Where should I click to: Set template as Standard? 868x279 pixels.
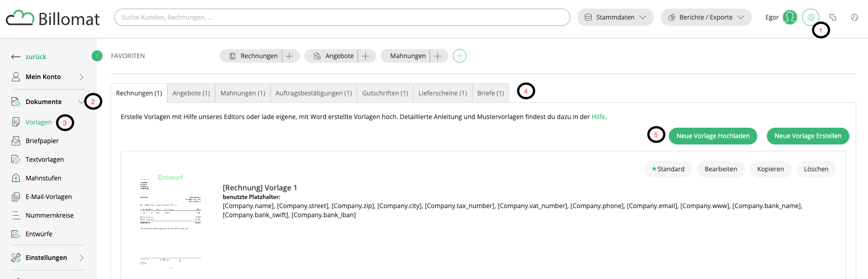click(x=668, y=169)
